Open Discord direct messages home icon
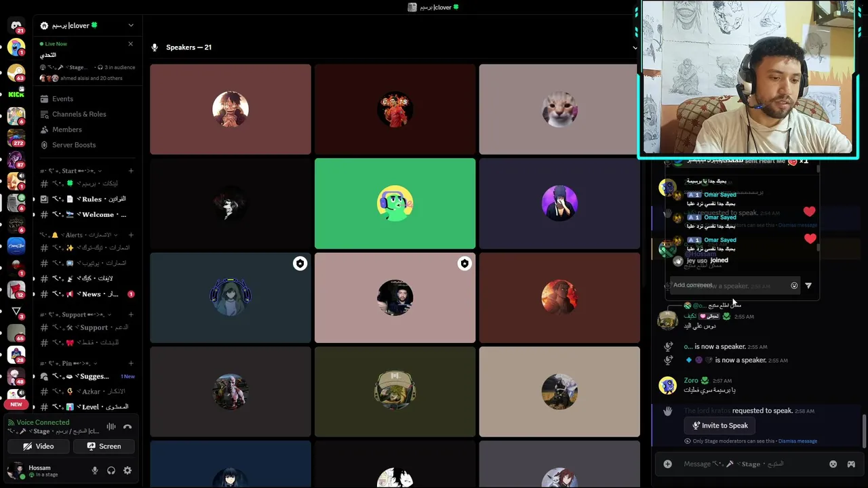 point(16,26)
